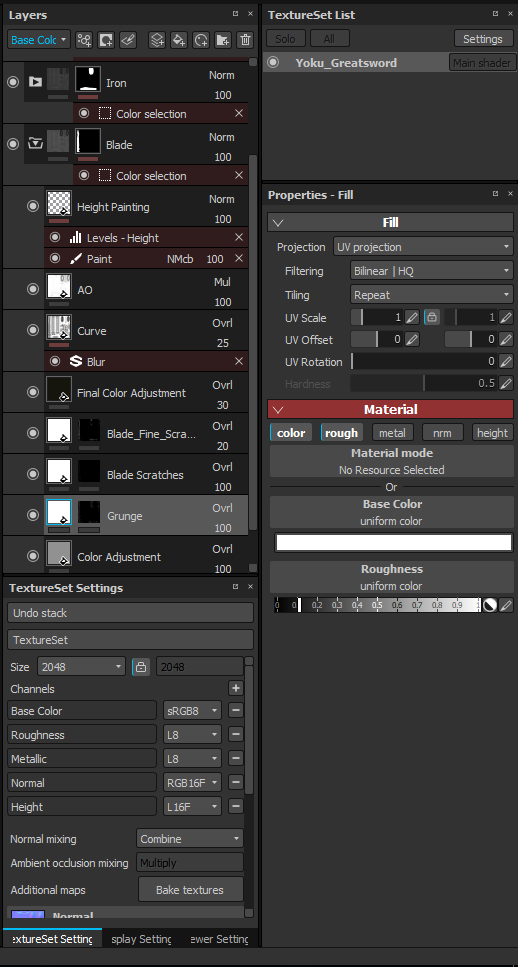Disable the metal material channel

392,433
